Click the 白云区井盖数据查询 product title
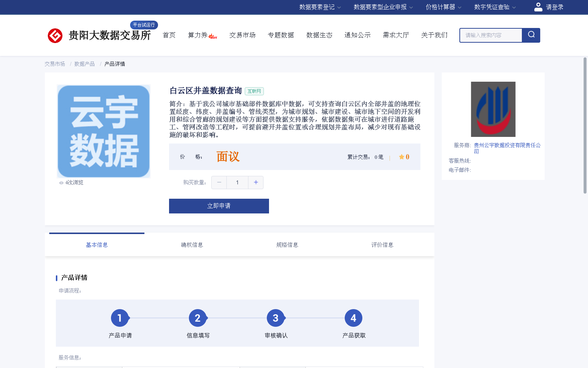The image size is (588, 368). [206, 91]
